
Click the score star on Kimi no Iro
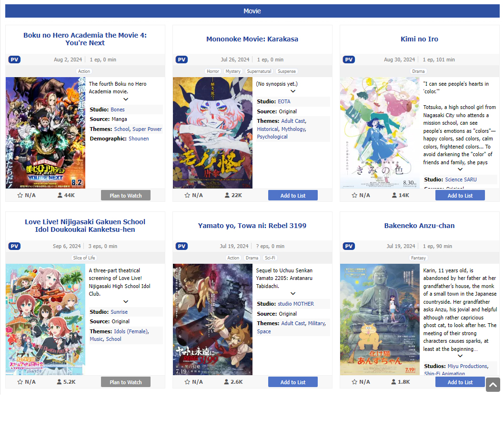pos(354,195)
